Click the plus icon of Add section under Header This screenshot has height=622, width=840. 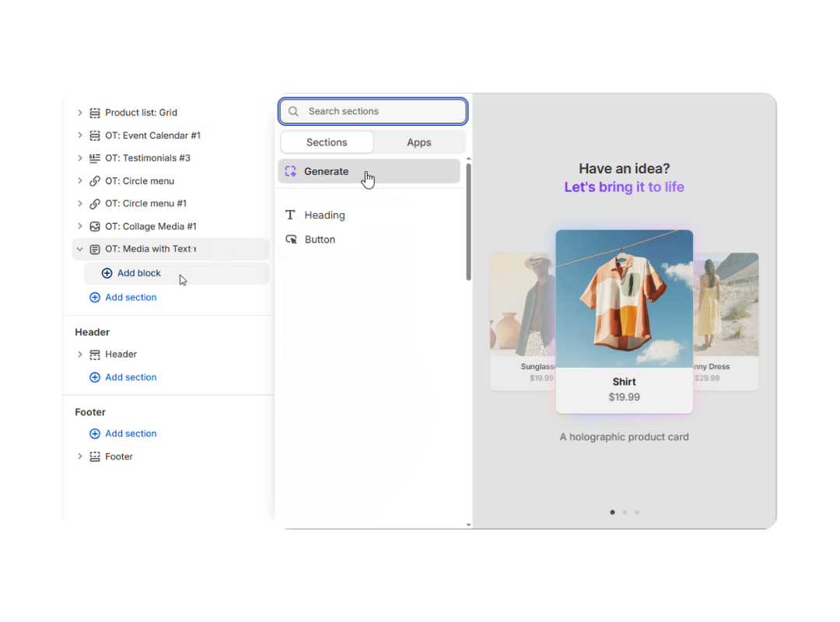point(95,377)
